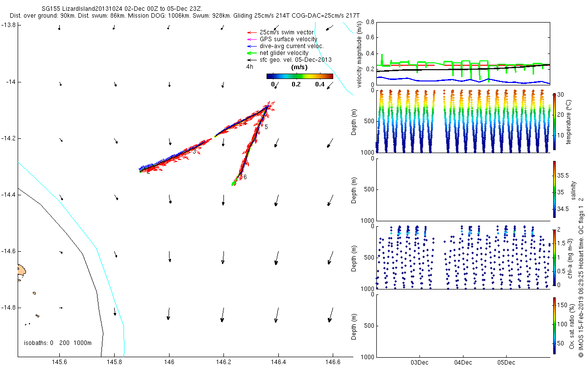Click the black sfc geo. vel. legend arrow
Image resolution: width=588 pixels, height=368 pixels.
click(251, 60)
